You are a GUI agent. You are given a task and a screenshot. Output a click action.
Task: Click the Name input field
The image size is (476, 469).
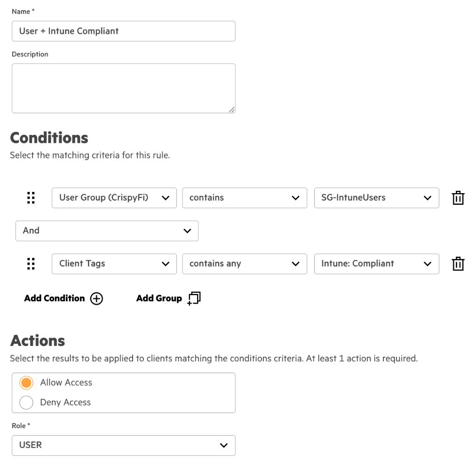[123, 31]
